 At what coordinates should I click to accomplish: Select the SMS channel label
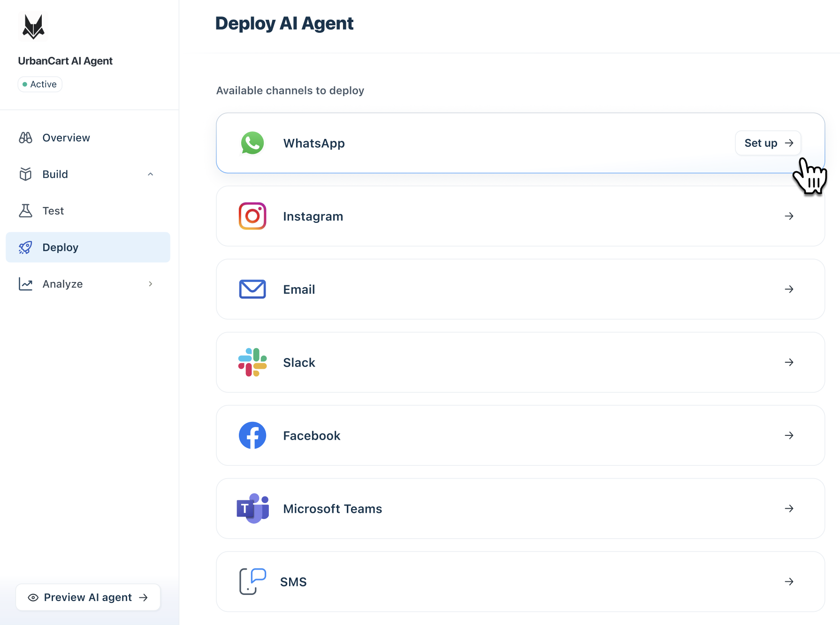(x=293, y=582)
